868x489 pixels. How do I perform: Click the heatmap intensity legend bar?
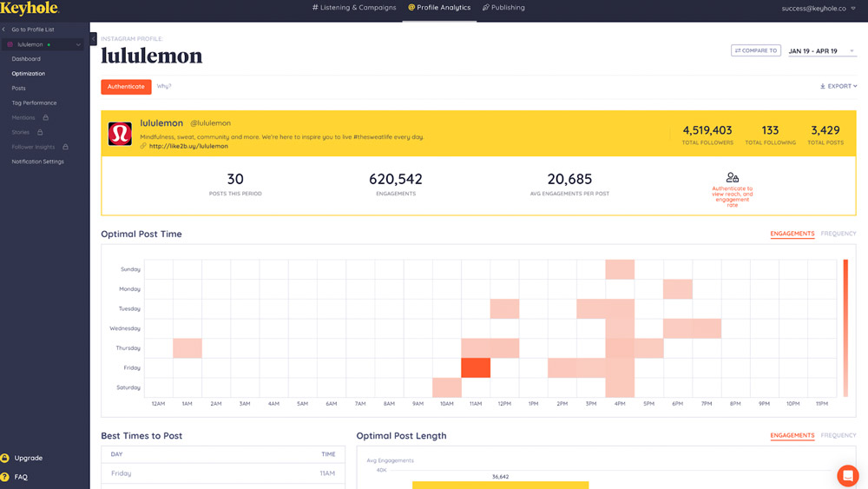click(845, 327)
